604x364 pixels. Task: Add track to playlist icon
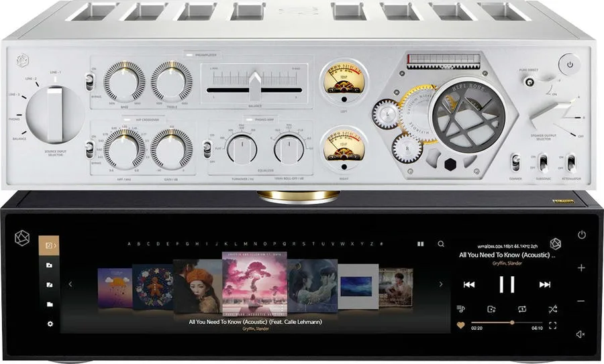click(x=491, y=309)
